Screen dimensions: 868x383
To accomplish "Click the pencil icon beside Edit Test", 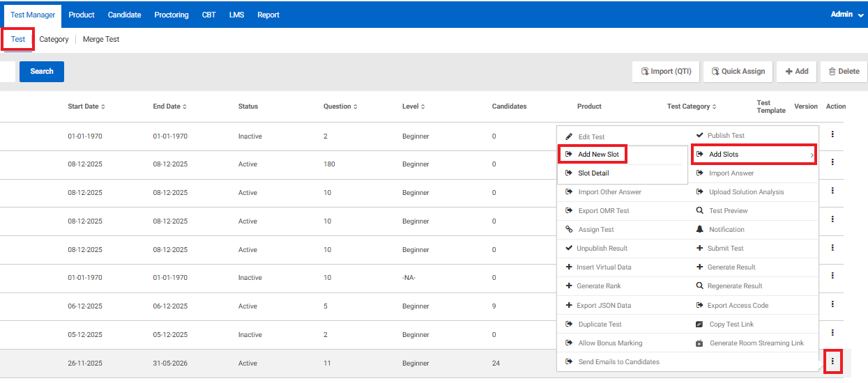I will coord(569,136).
